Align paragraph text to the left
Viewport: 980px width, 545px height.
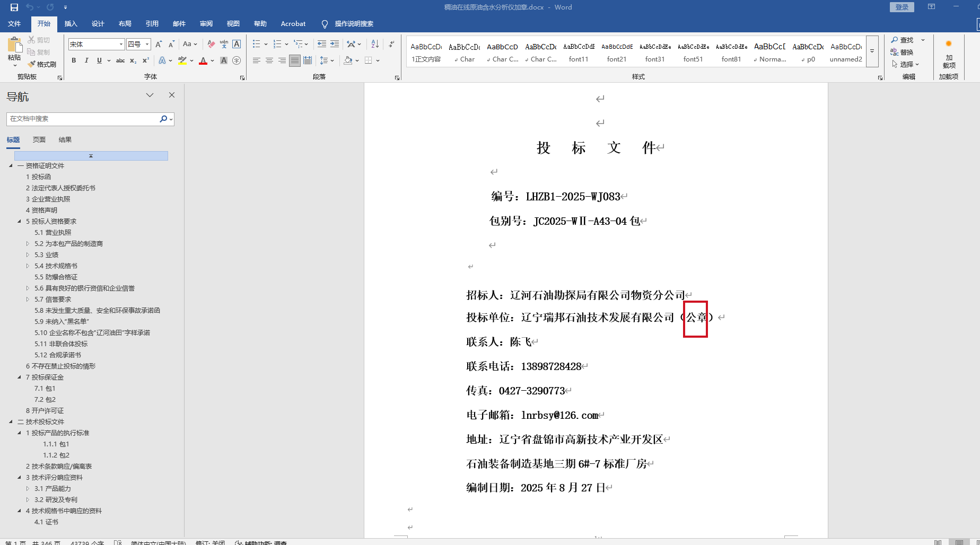(x=257, y=61)
